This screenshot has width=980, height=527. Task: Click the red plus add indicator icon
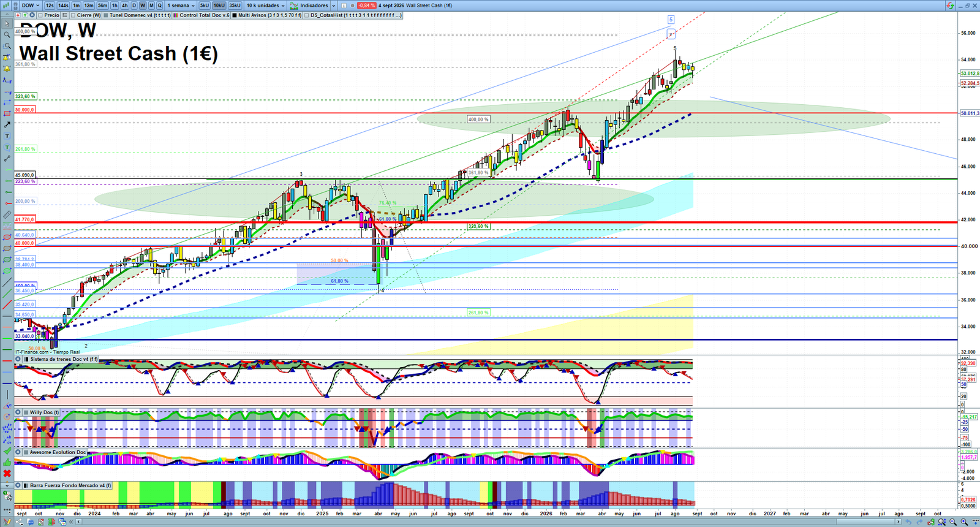click(x=18, y=15)
